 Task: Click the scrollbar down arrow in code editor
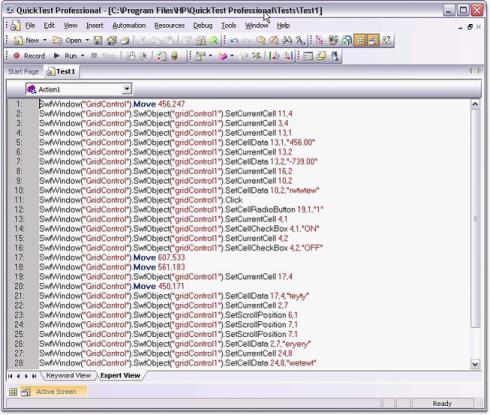pyautogui.click(x=475, y=364)
